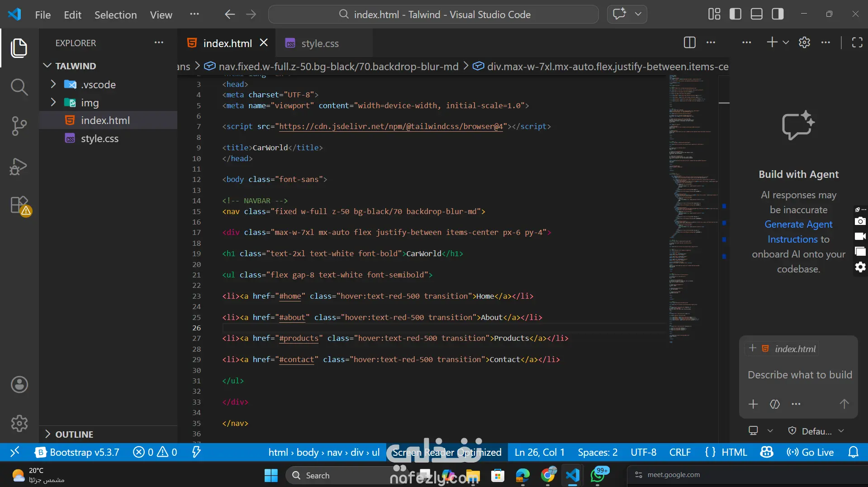This screenshot has height=487, width=868.
Task: Open Default approvals dropdown
Action: tap(816, 431)
